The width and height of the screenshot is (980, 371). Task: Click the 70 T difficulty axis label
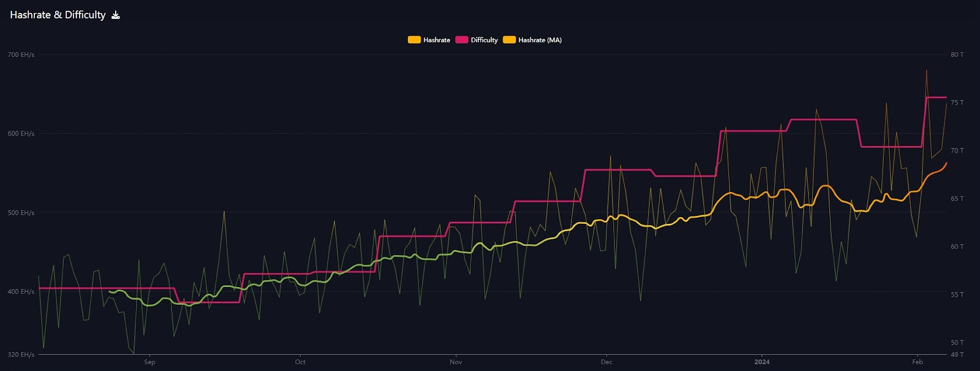click(x=957, y=150)
